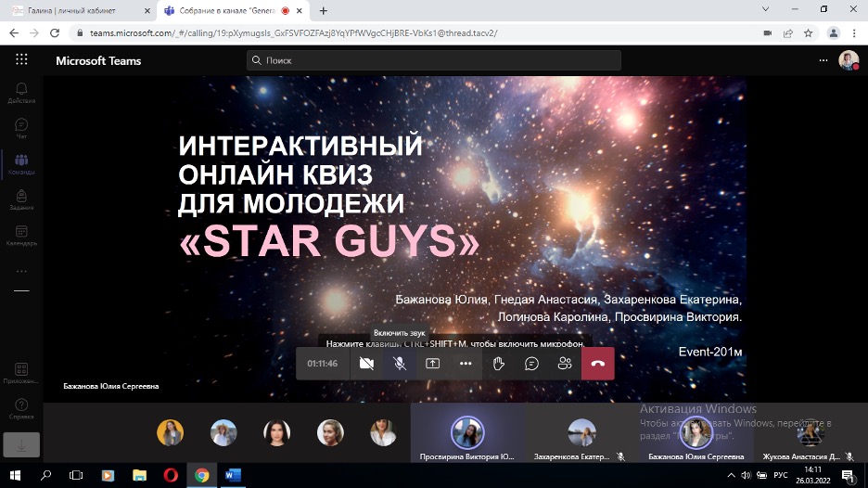
Task: Switch to the "Галина | личный кабинет" tab
Action: click(74, 10)
